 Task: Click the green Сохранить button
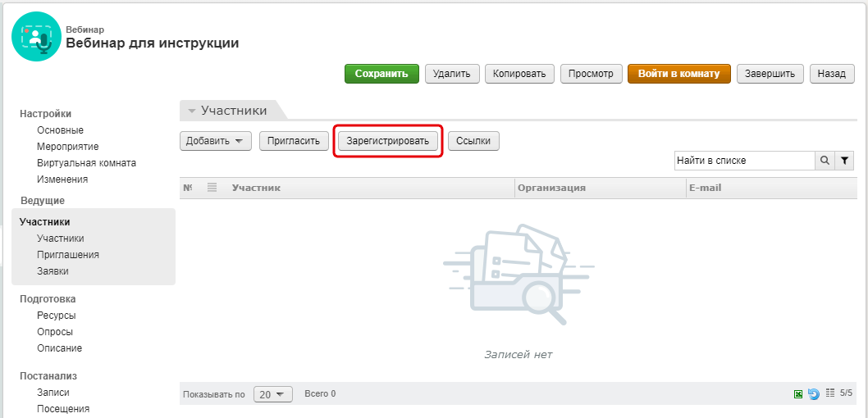point(381,74)
